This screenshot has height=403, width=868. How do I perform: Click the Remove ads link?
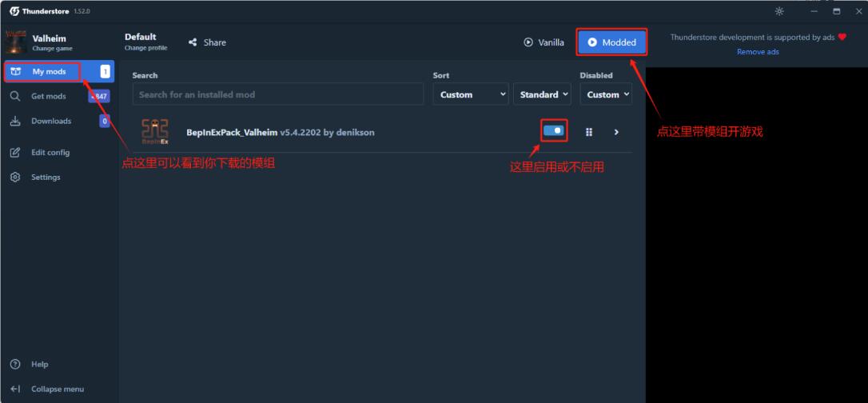click(x=758, y=51)
